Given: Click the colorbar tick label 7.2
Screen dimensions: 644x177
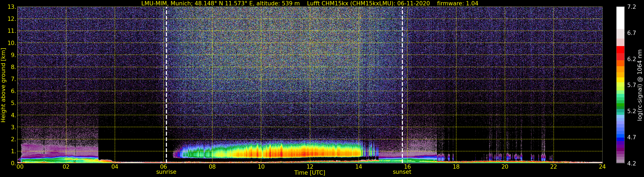Looking at the screenshot, I should click(x=632, y=7).
